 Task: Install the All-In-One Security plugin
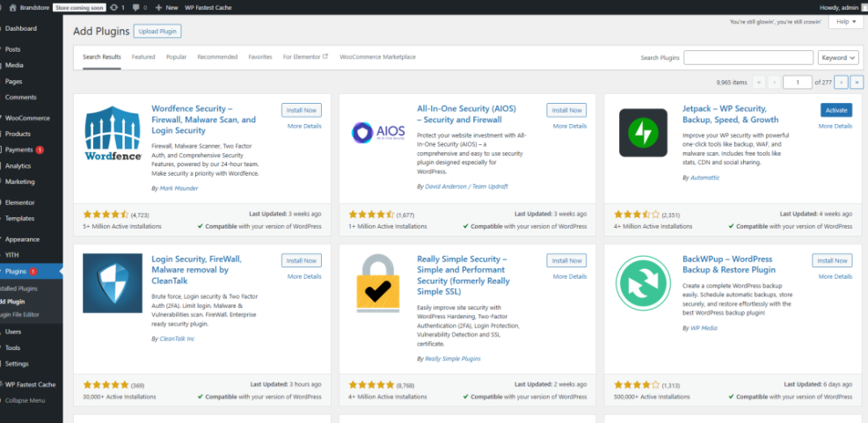[x=566, y=110]
